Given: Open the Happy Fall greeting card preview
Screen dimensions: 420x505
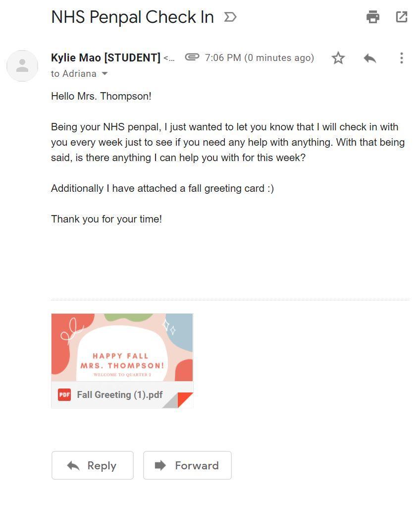Looking at the screenshot, I should click(x=122, y=347).
